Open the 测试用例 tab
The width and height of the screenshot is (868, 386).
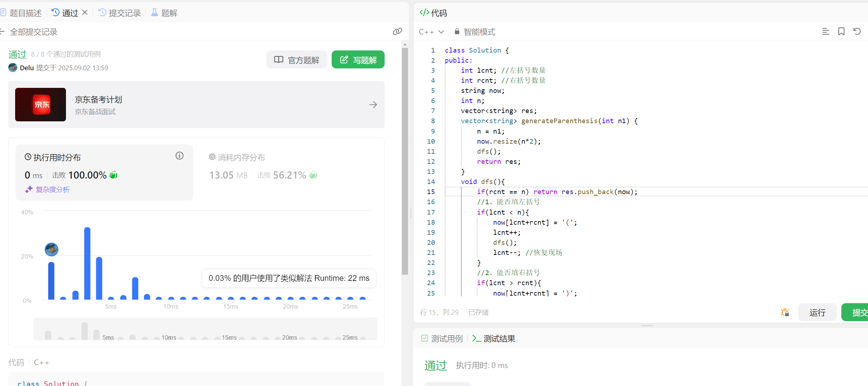pos(442,338)
